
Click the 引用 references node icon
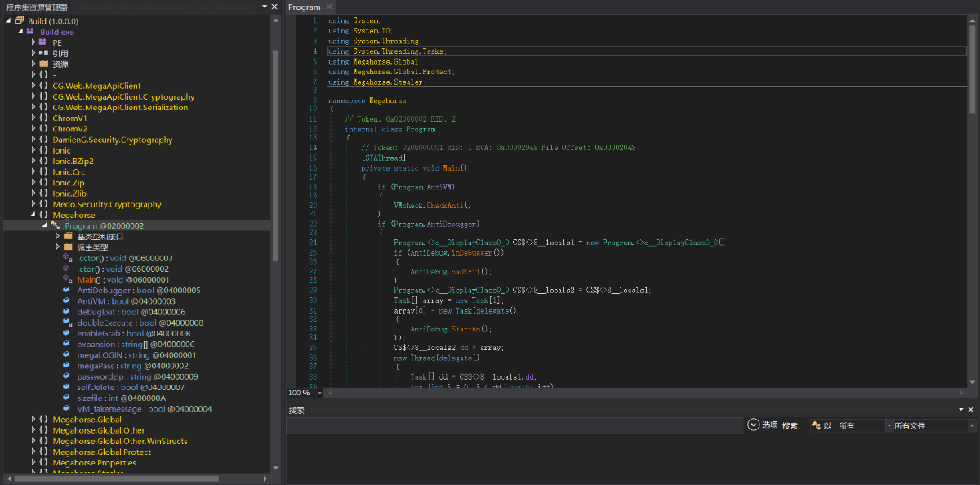(x=43, y=53)
